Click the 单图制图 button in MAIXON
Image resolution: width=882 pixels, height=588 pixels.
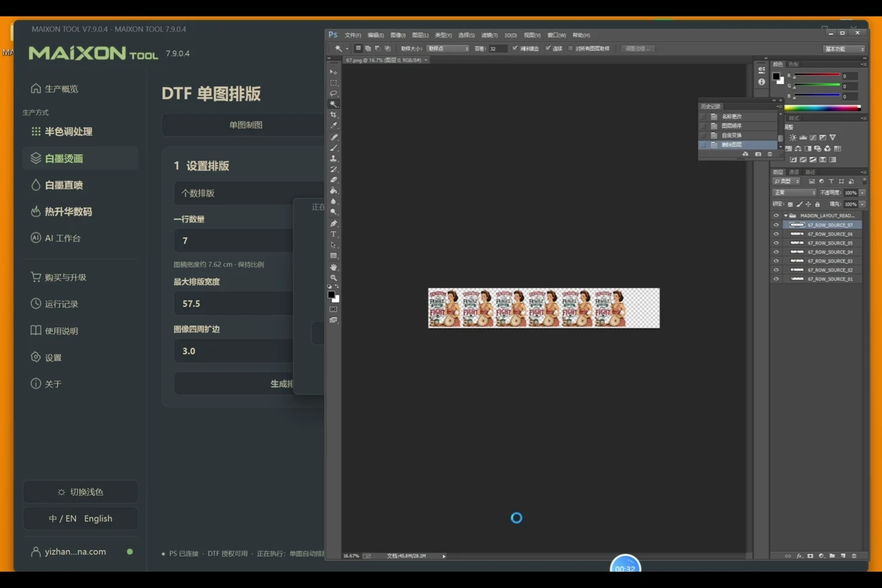[x=246, y=125]
